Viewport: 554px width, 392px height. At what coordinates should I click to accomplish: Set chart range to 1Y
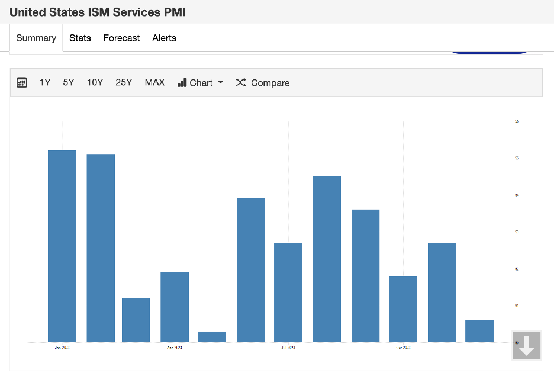click(x=45, y=83)
